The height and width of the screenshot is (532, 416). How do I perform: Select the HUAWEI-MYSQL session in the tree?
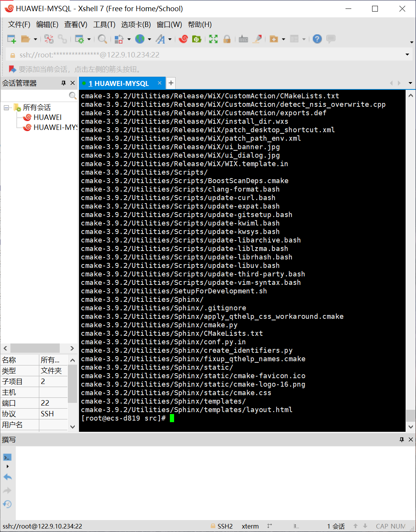click(55, 127)
